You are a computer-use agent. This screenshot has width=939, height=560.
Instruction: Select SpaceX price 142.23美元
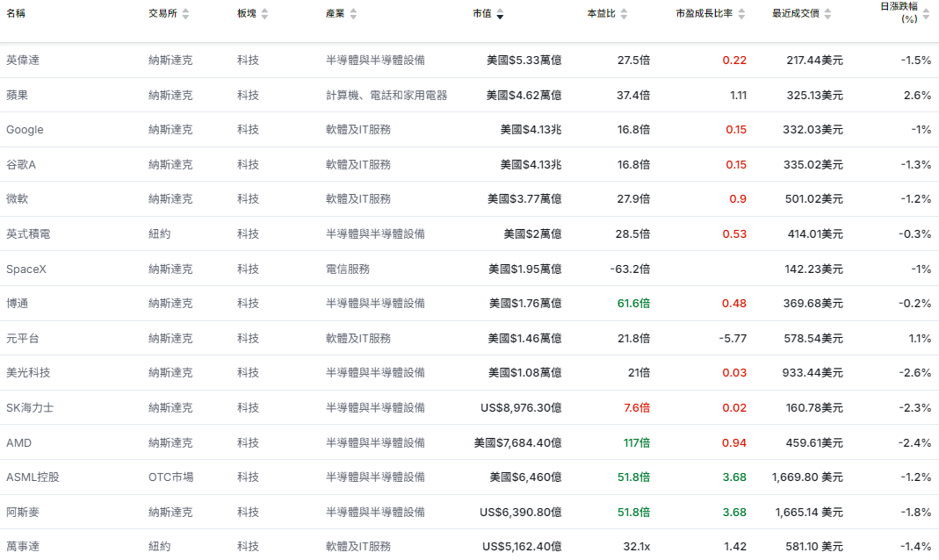coord(814,269)
